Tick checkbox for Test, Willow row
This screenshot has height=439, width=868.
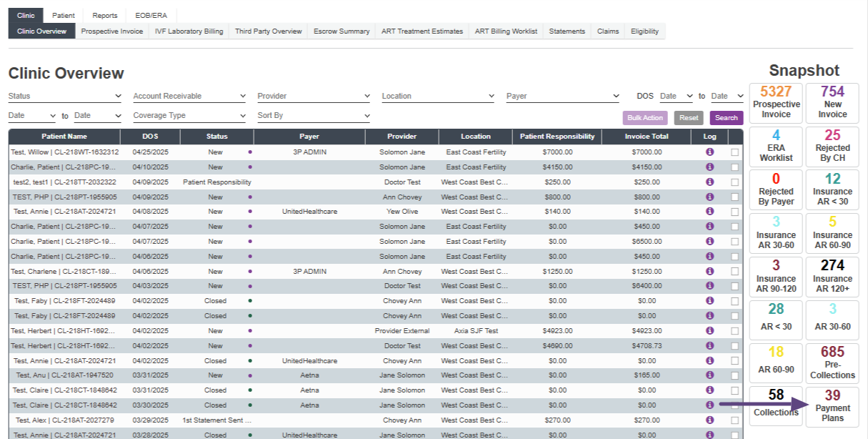coord(735,152)
